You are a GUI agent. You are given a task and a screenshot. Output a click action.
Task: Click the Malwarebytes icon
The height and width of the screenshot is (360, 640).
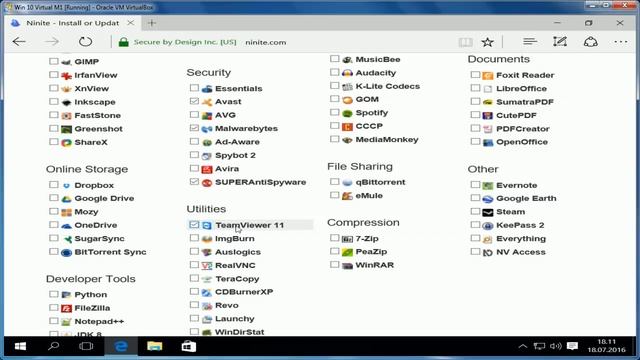pos(207,129)
